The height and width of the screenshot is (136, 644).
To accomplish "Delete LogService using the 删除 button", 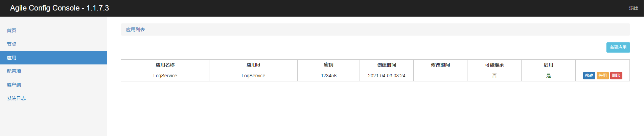I will click(x=616, y=76).
